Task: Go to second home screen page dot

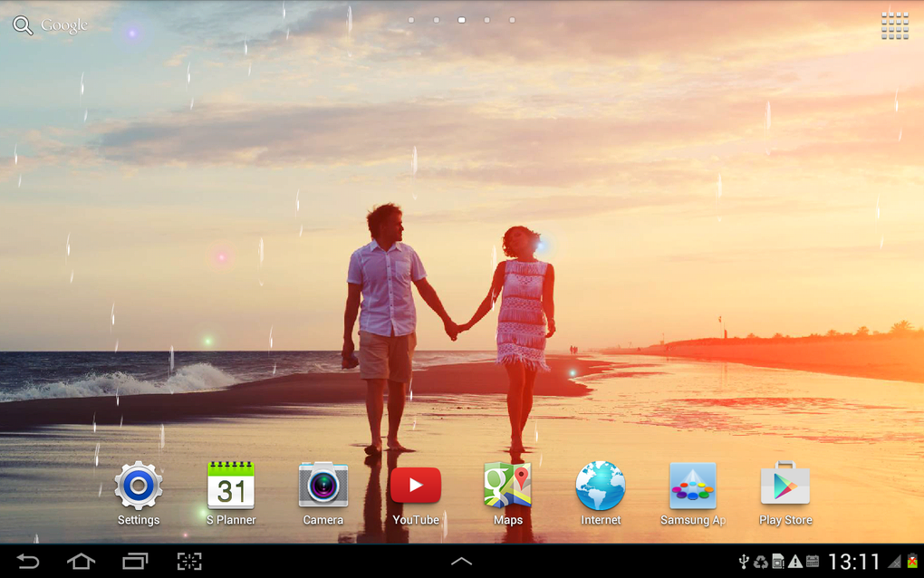Action: click(x=437, y=20)
